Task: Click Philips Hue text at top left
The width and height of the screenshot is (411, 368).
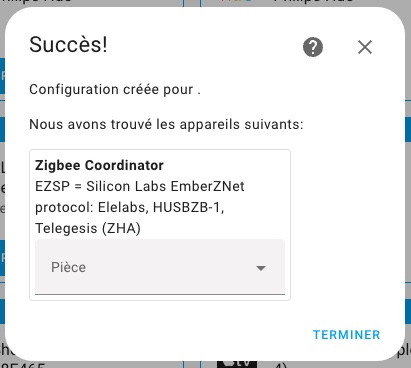Action: [36, 1]
